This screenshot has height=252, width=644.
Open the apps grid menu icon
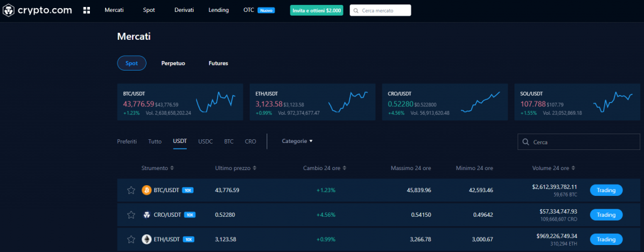[86, 10]
